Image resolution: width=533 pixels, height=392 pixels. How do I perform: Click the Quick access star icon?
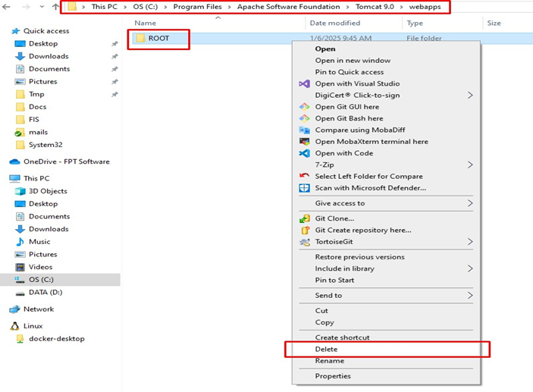click(16, 31)
